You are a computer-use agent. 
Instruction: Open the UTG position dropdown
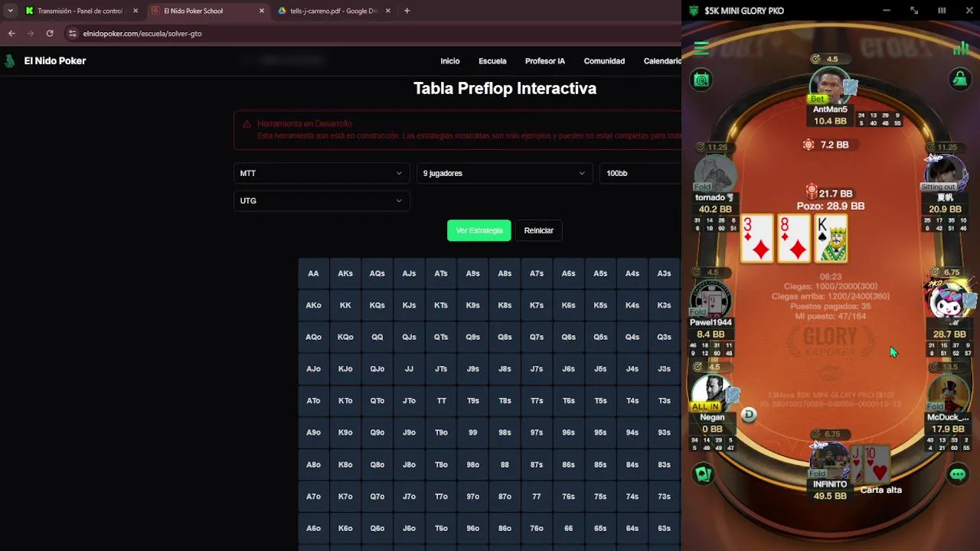pos(321,201)
